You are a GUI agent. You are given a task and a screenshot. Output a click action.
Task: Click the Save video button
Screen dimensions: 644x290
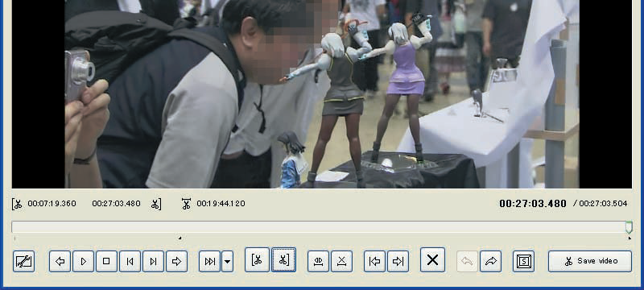(x=590, y=261)
